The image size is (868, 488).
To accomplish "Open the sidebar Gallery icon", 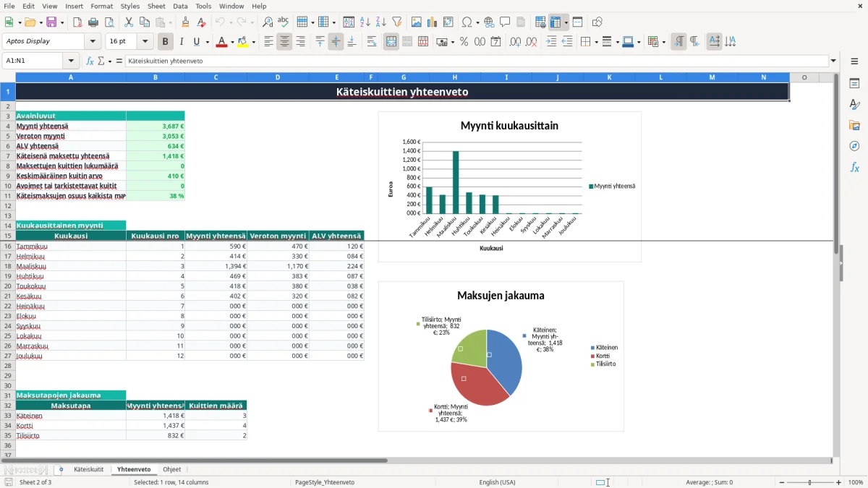I will tap(854, 125).
